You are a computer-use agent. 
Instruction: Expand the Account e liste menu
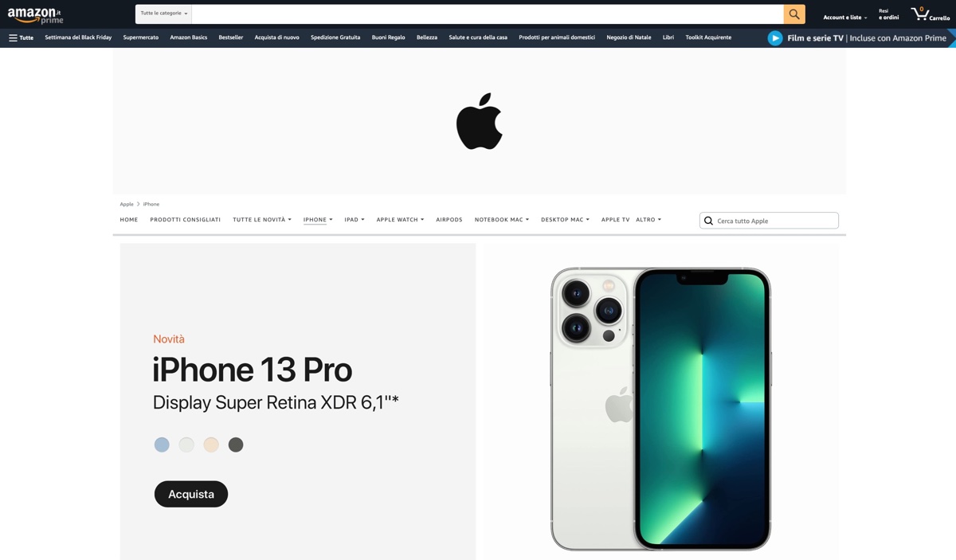pyautogui.click(x=845, y=17)
